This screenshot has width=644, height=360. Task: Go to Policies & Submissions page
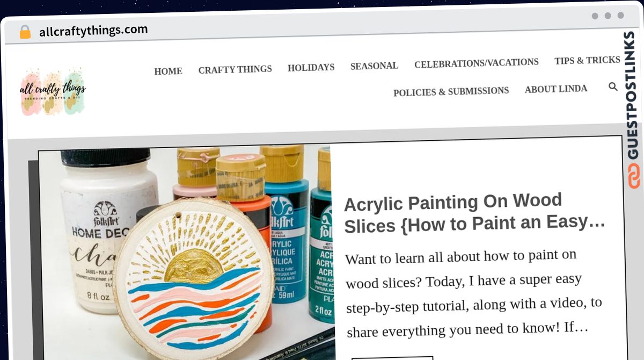tap(451, 91)
